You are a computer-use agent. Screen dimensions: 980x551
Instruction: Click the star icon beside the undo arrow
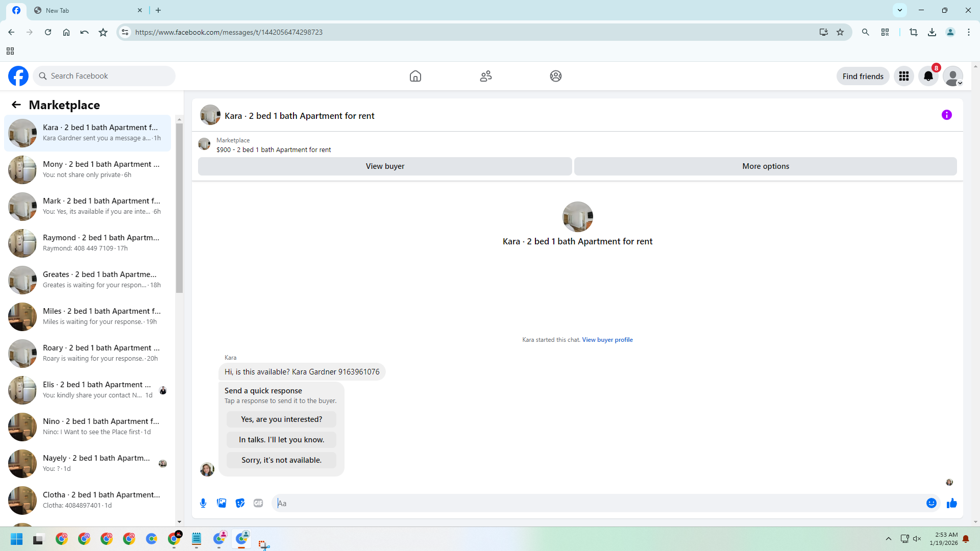[x=103, y=32]
